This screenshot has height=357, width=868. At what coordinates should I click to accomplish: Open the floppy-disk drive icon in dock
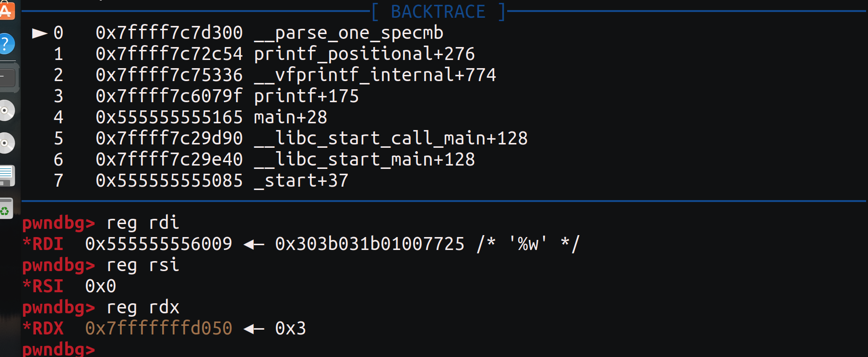7,176
